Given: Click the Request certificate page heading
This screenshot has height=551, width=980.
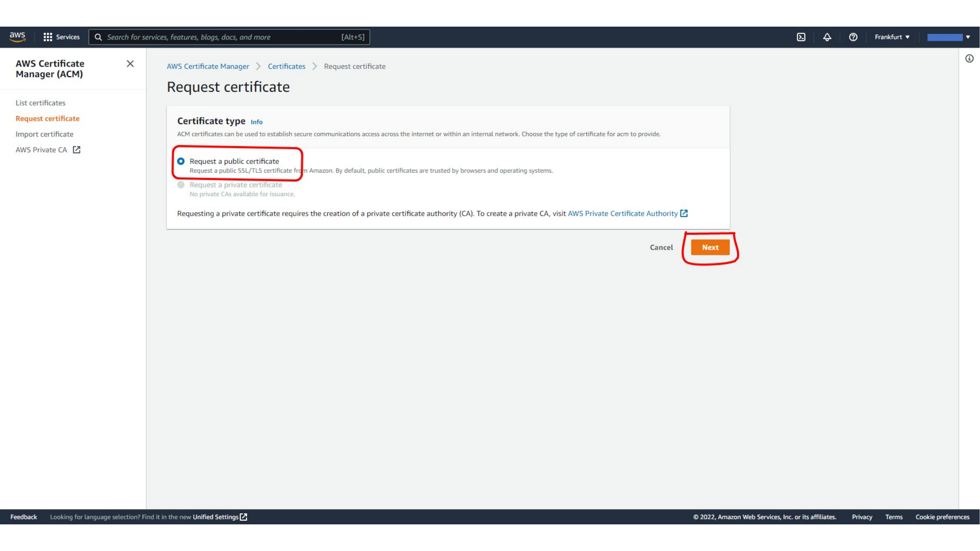Looking at the screenshot, I should tap(228, 87).
